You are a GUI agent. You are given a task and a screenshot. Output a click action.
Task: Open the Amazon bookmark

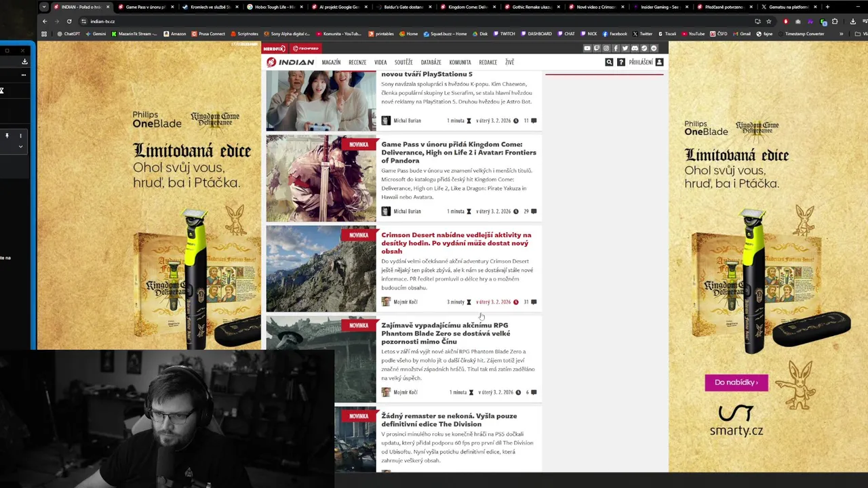174,34
